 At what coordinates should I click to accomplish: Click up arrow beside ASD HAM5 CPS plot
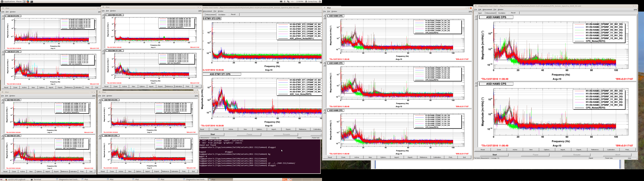point(325,65)
